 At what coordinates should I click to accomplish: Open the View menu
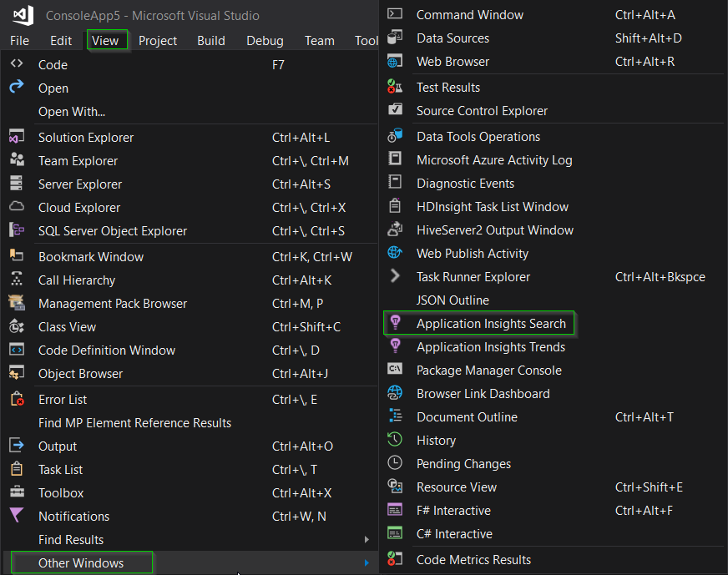(105, 41)
